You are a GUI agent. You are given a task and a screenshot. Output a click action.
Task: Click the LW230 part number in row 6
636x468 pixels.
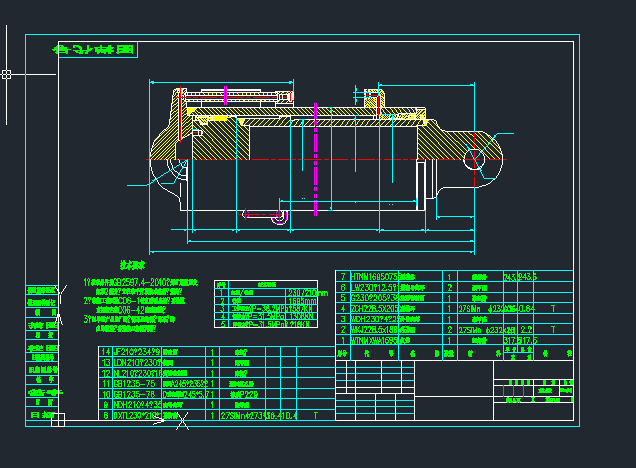pyautogui.click(x=375, y=287)
